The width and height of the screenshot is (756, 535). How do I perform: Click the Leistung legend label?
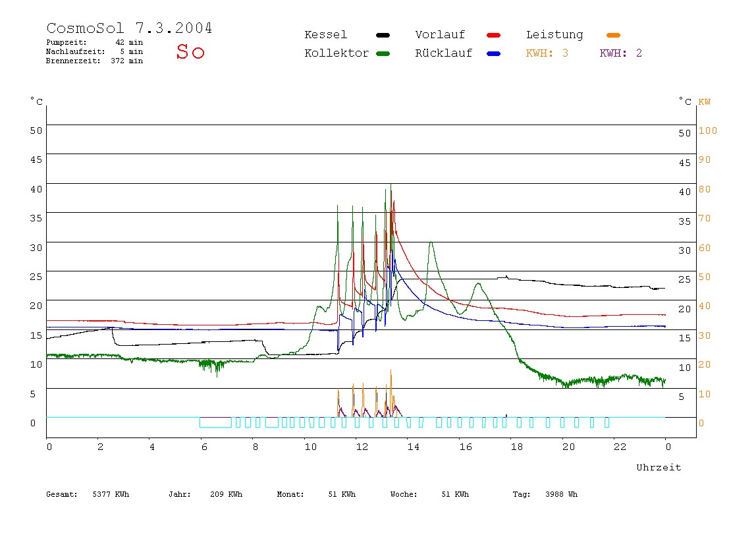pos(554,35)
